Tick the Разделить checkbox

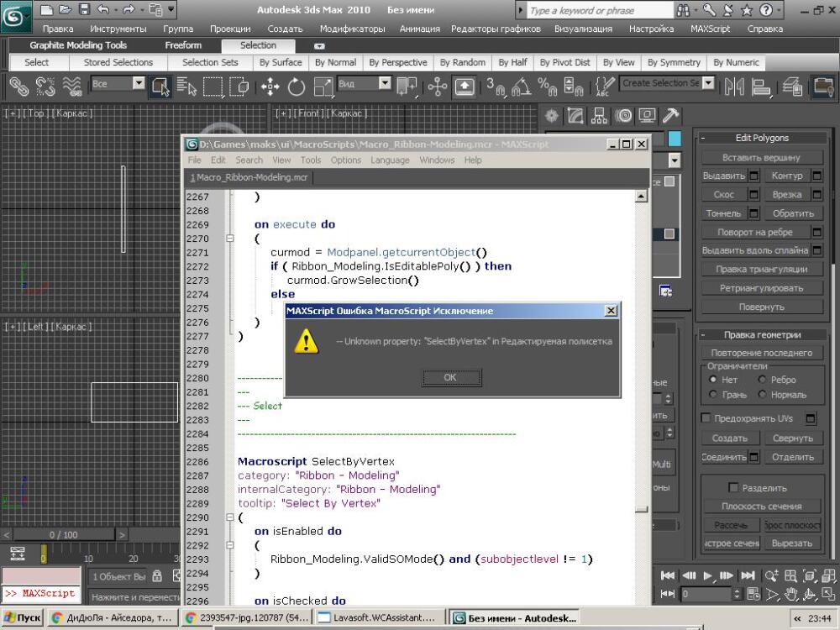(734, 487)
